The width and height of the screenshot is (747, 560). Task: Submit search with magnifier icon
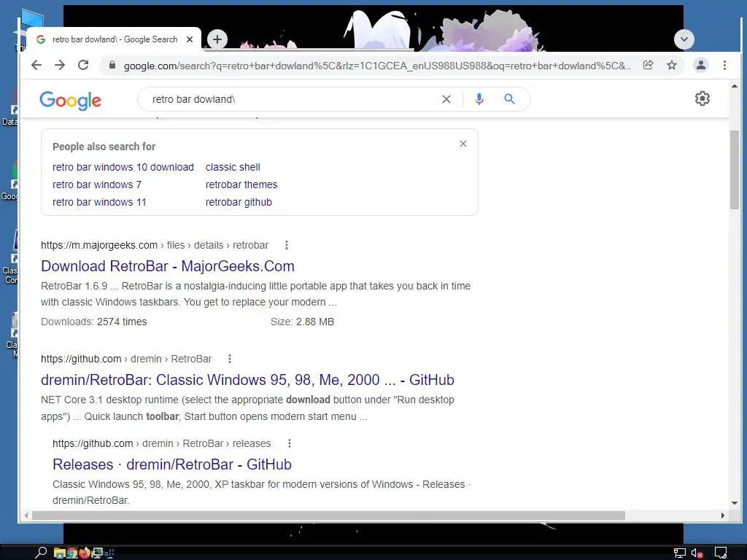[x=509, y=99]
